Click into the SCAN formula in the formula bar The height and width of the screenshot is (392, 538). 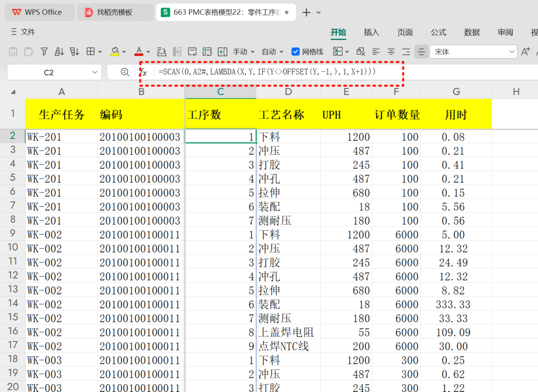tap(267, 72)
